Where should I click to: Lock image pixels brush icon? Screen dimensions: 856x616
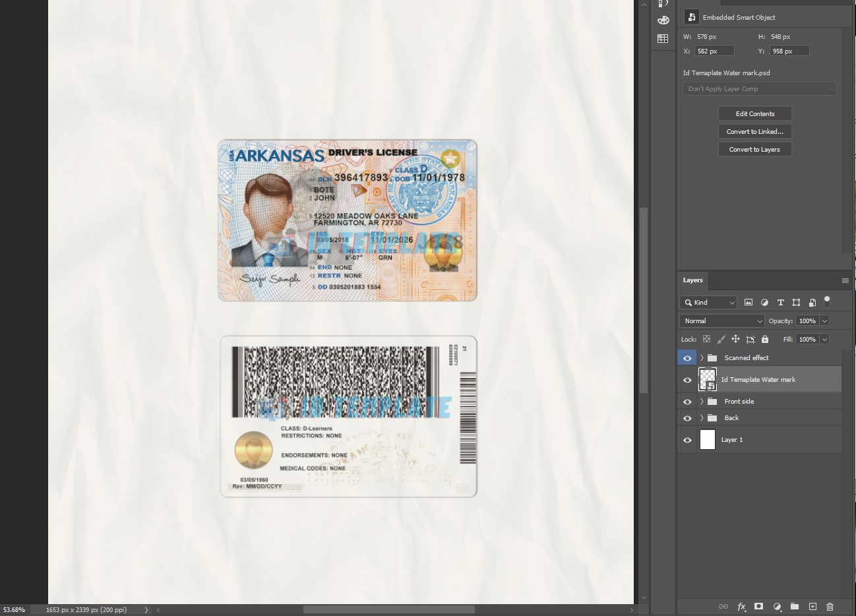(x=721, y=339)
